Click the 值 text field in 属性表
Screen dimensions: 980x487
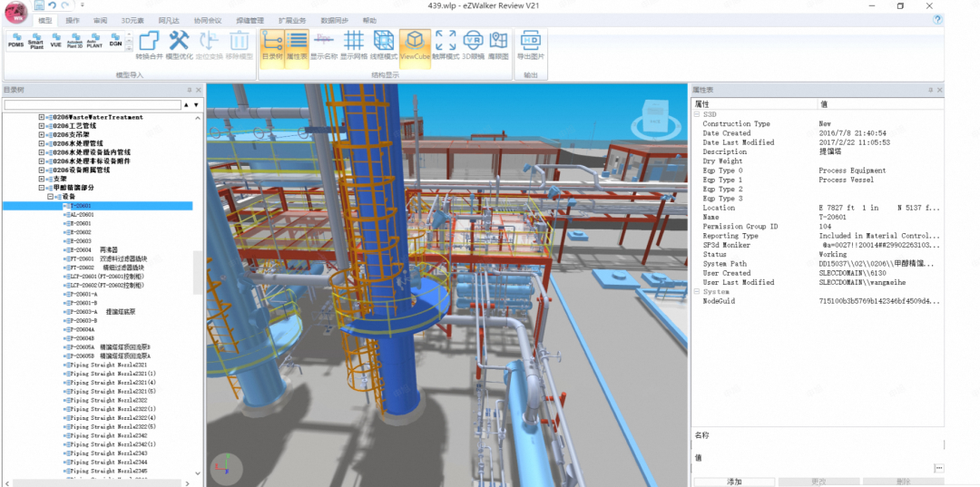point(814,468)
